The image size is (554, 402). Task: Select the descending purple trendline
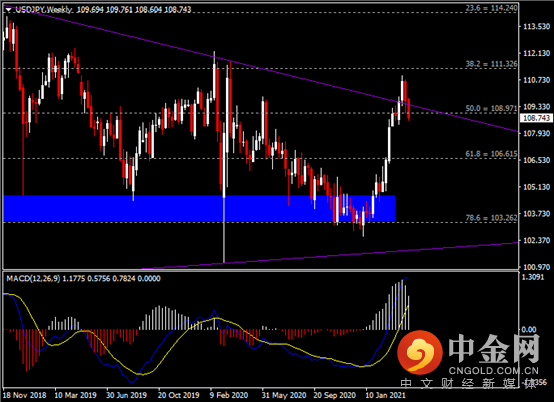(x=260, y=69)
